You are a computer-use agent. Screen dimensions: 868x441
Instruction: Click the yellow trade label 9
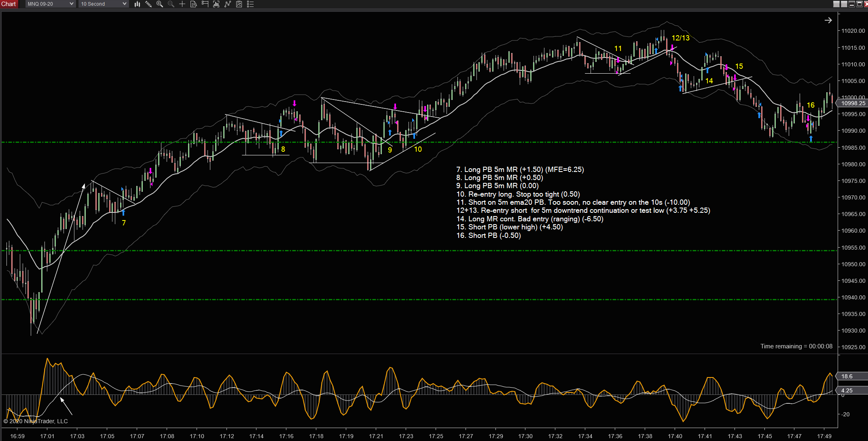pos(390,150)
